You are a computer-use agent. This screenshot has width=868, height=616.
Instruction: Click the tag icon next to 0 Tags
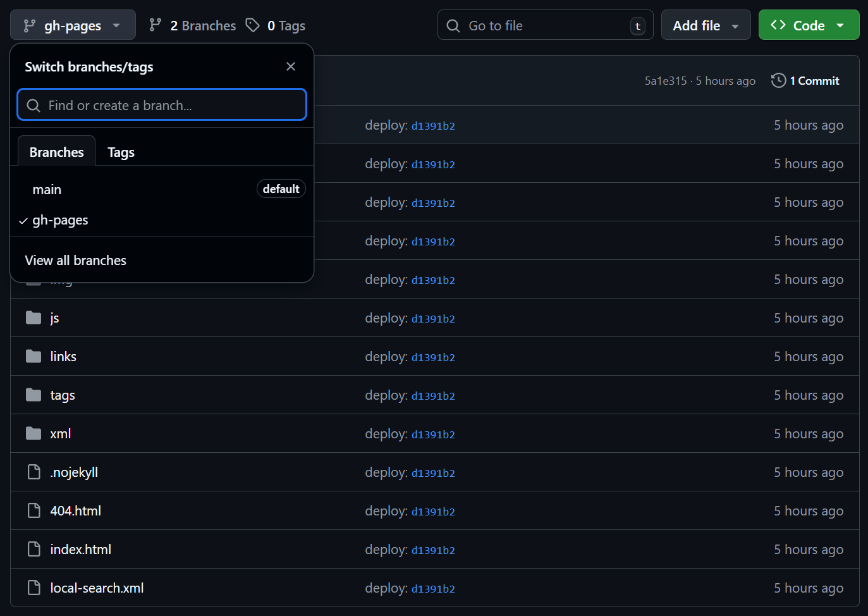253,25
